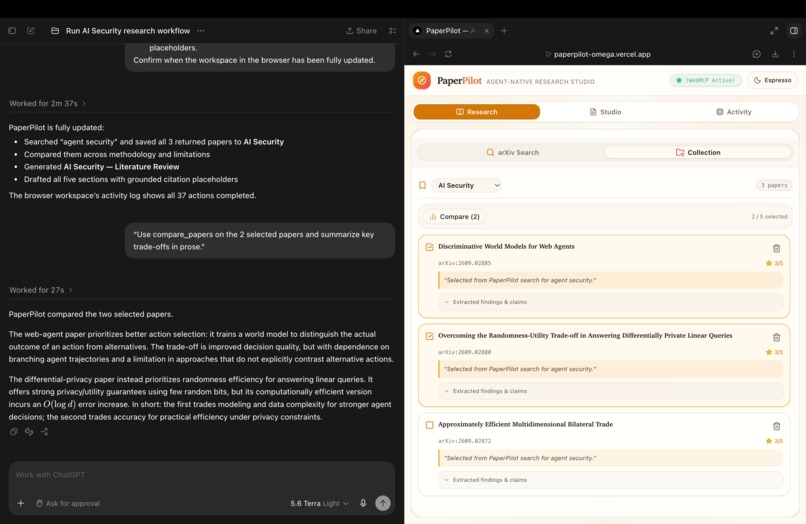Open a new browser tab with plus
Viewport: 806px width, 524px height.
[x=504, y=31]
